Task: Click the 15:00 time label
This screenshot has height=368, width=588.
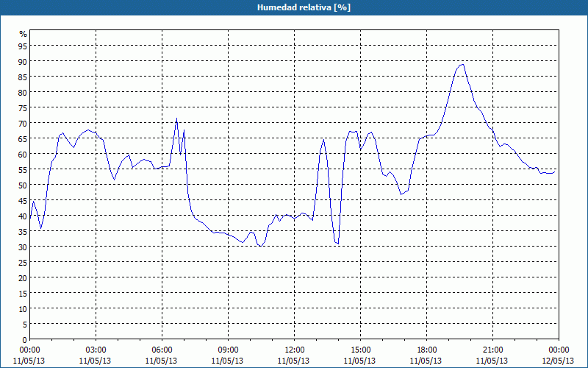Action: [360, 350]
